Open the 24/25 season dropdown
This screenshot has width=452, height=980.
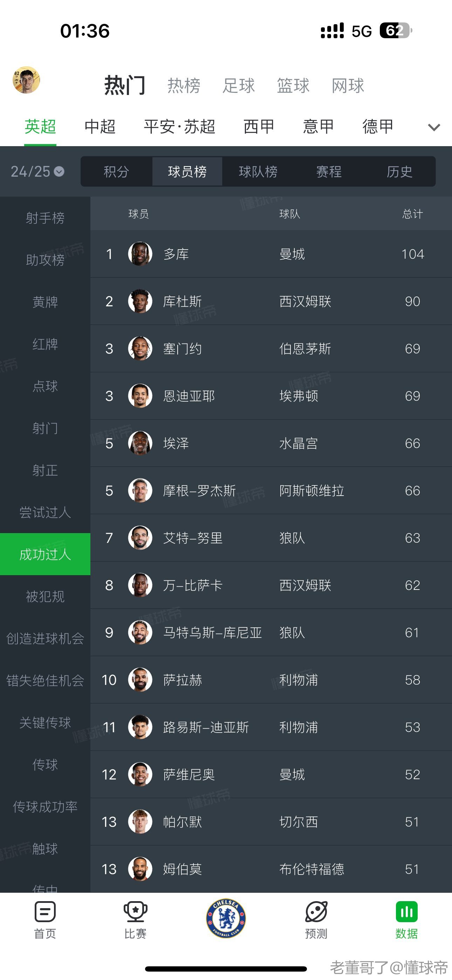tap(37, 172)
